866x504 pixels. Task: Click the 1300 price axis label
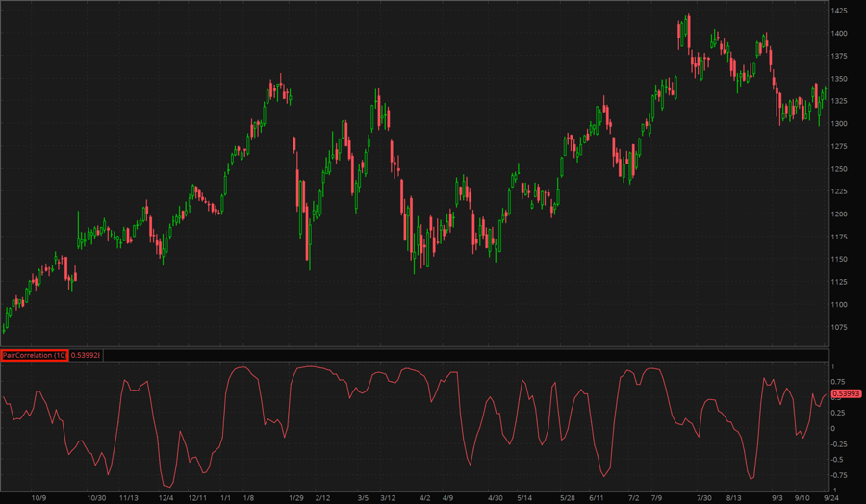(x=841, y=124)
